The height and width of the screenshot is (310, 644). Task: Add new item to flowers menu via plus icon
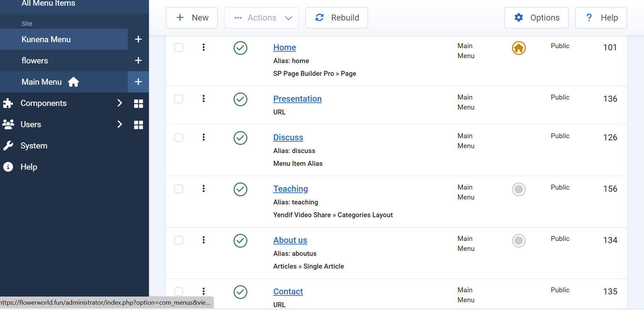138,61
